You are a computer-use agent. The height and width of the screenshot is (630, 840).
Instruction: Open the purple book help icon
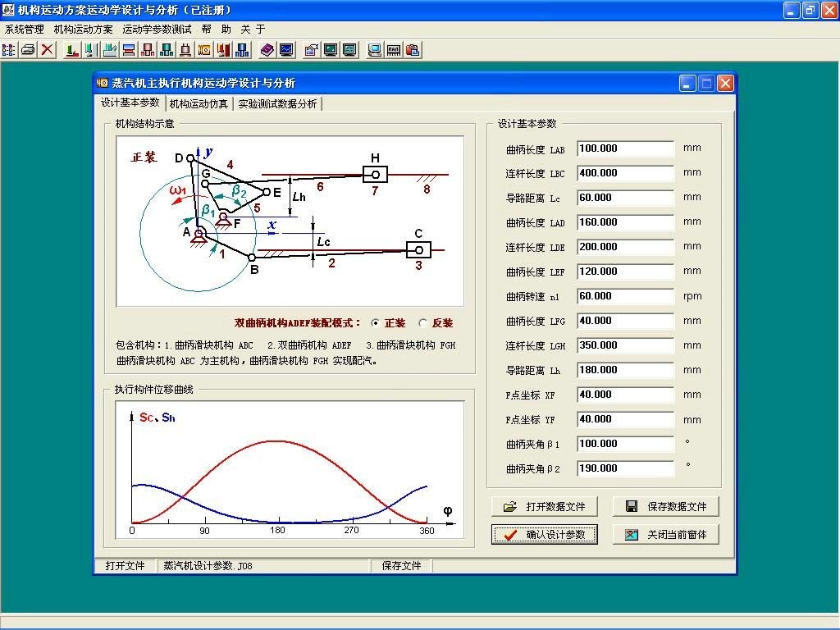pos(267,49)
